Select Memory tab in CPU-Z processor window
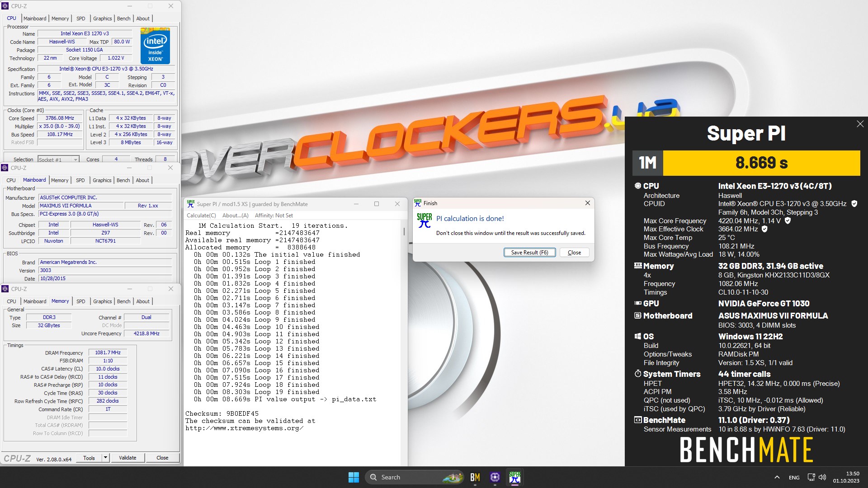868x488 pixels. 60,19
